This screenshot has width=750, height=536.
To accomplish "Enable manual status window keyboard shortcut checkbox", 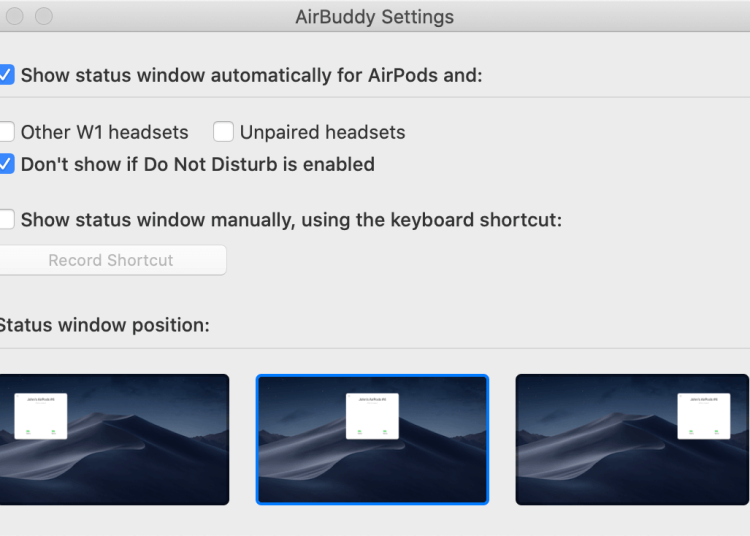I will pyautogui.click(x=6, y=219).
